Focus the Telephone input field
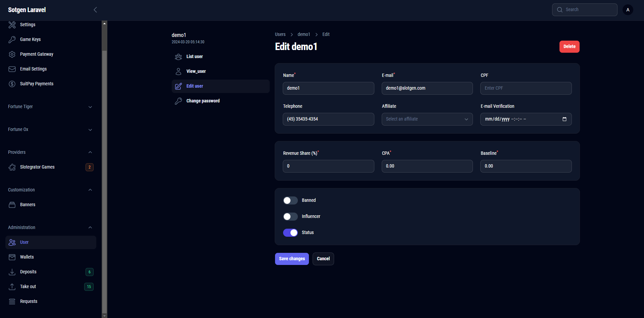Image resolution: width=644 pixels, height=318 pixels. point(328,119)
